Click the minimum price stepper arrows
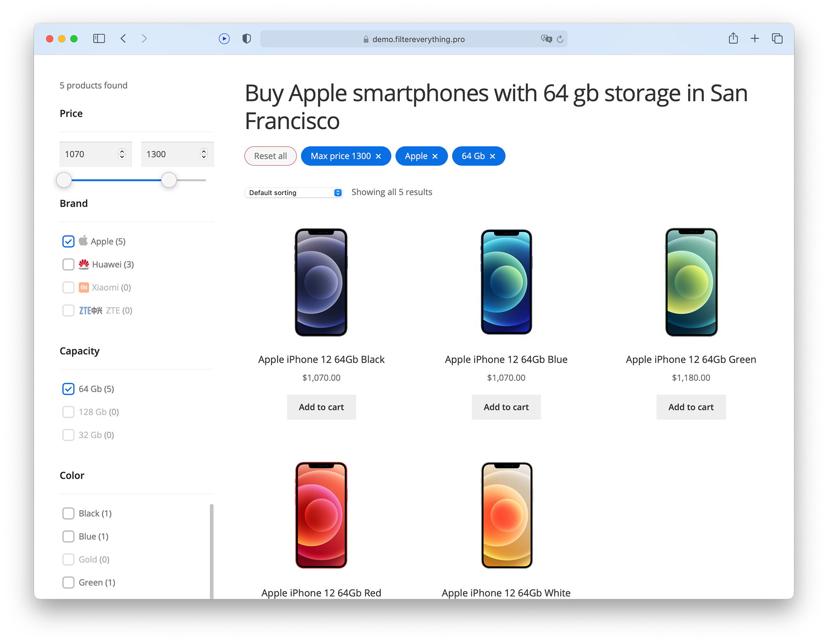Viewport: 828px width, 644px height. [x=122, y=154]
